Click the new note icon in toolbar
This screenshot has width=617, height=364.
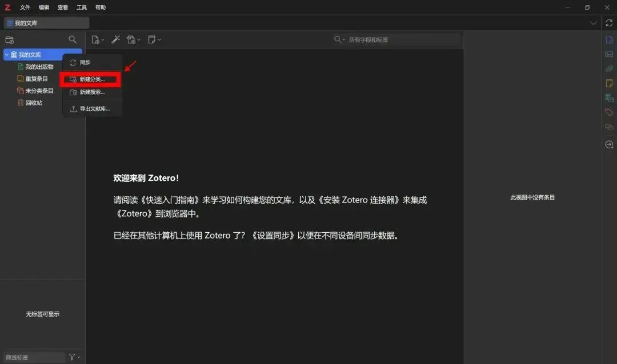[x=151, y=40]
